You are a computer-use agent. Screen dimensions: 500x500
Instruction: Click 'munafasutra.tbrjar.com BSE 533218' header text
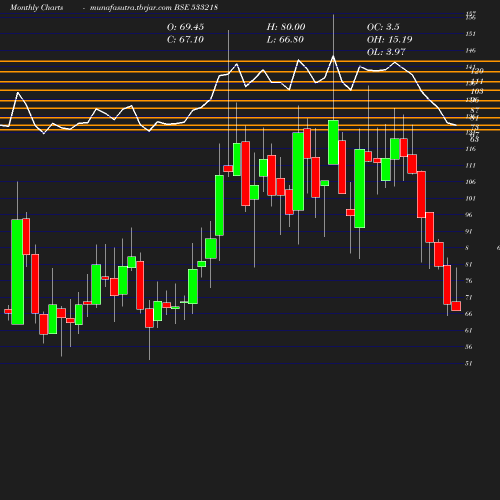pos(154,7)
